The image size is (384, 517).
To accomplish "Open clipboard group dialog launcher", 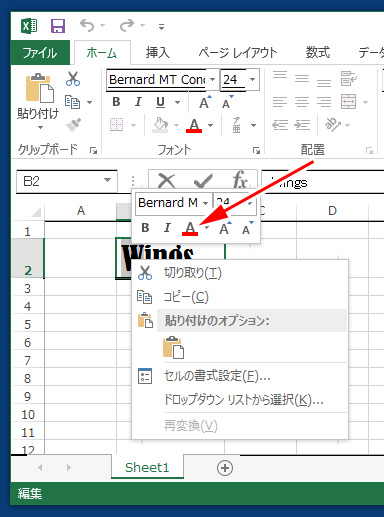I will coord(93,151).
